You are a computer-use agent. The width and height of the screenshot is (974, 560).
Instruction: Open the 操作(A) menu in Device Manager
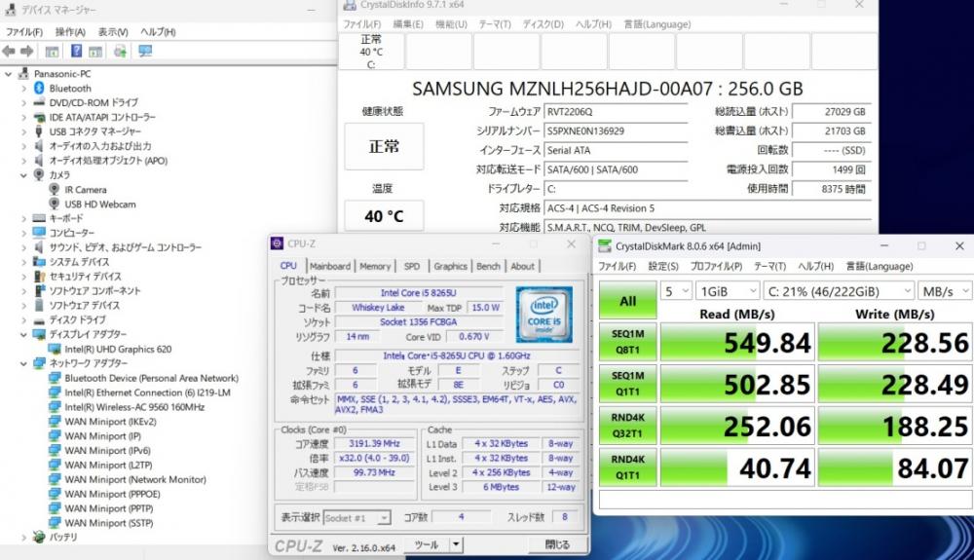click(x=69, y=32)
